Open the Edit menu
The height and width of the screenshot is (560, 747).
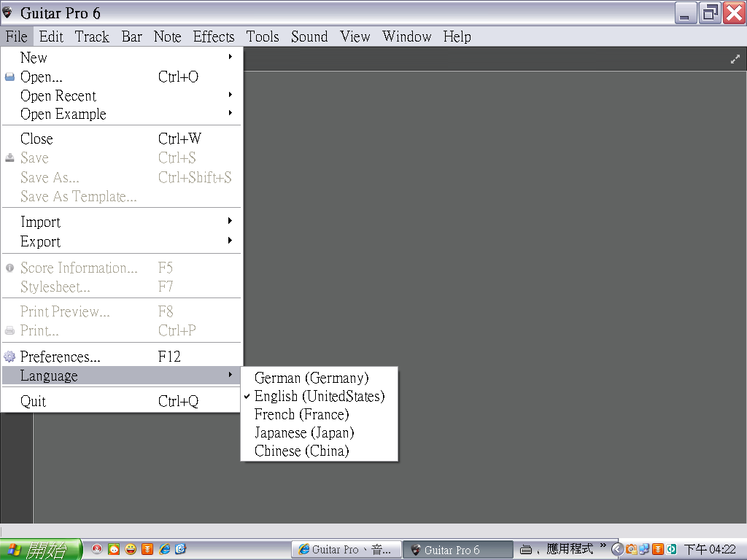pyautogui.click(x=51, y=36)
